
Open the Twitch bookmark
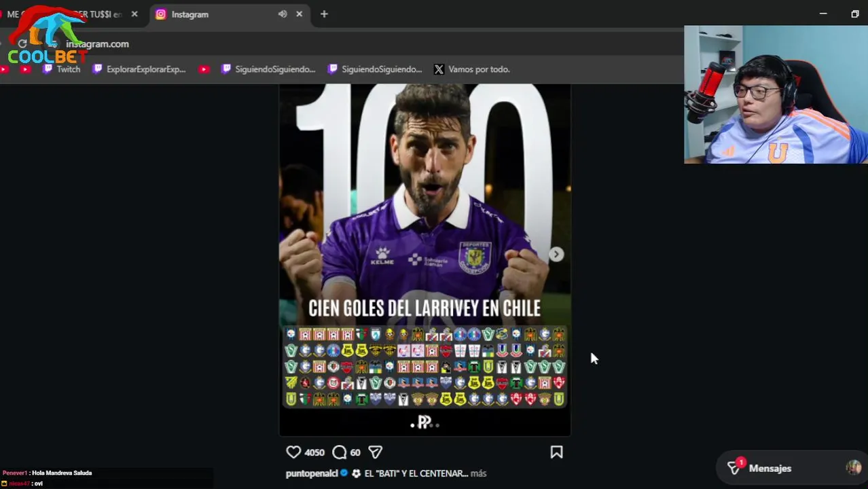pos(61,69)
